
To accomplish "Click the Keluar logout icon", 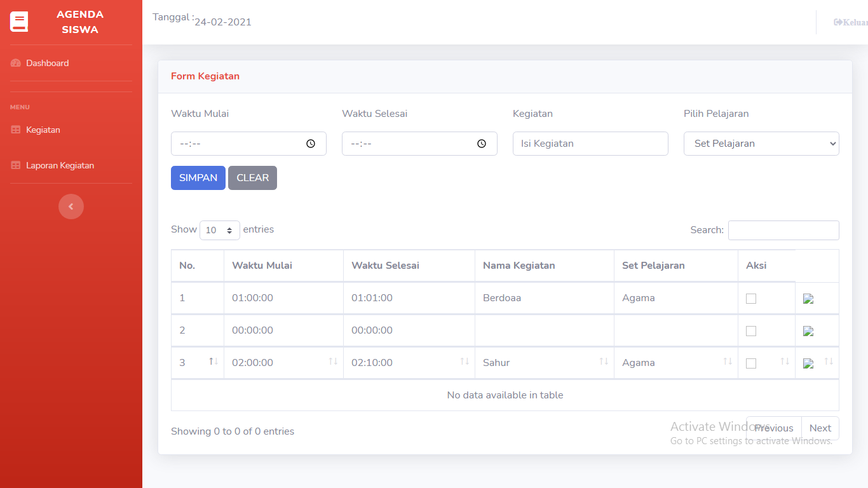I will coord(838,22).
